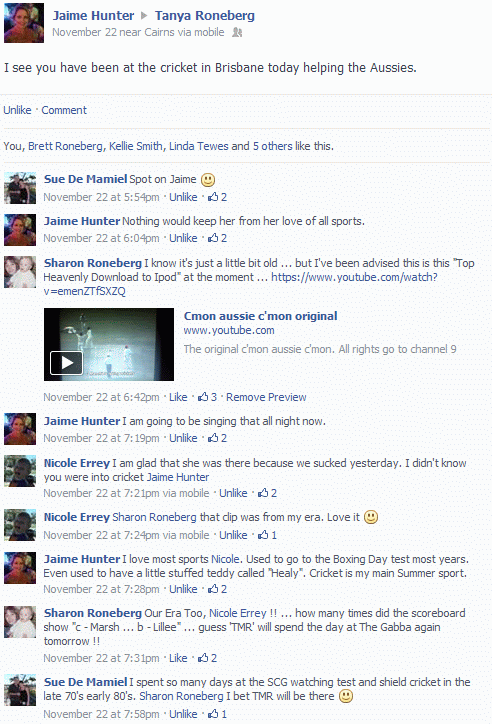Open likes on Sharon's 6:42pm YouTube comment
492x724 pixels.
[207, 397]
